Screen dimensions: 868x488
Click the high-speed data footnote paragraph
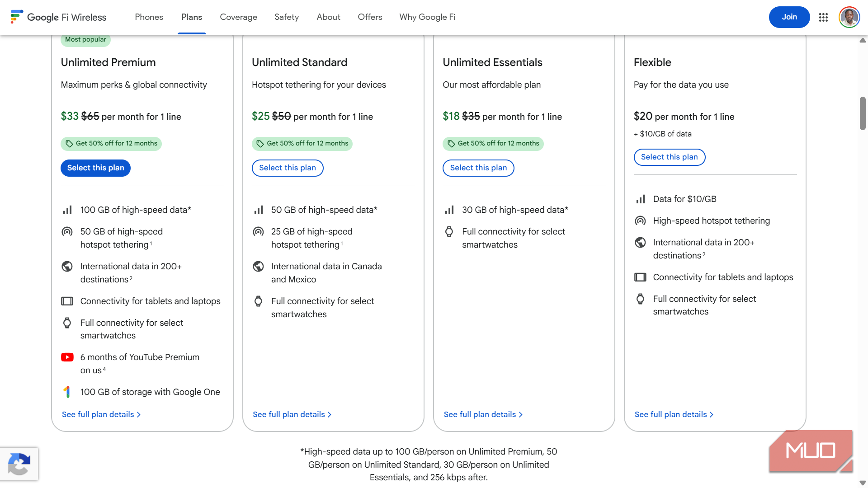[428, 465]
